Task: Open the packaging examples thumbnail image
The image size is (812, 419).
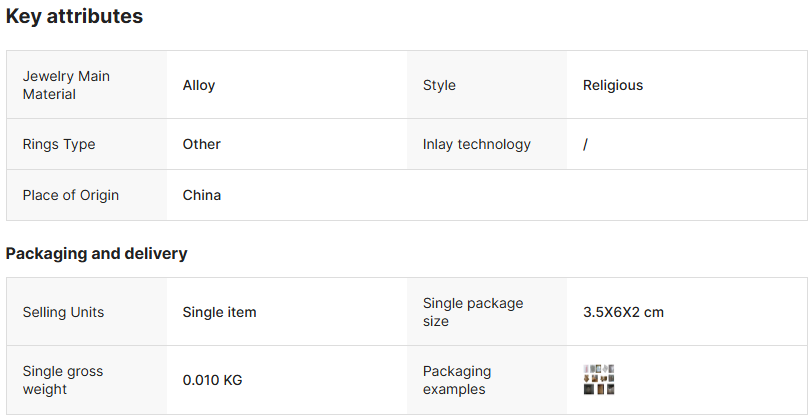Action: tap(598, 380)
